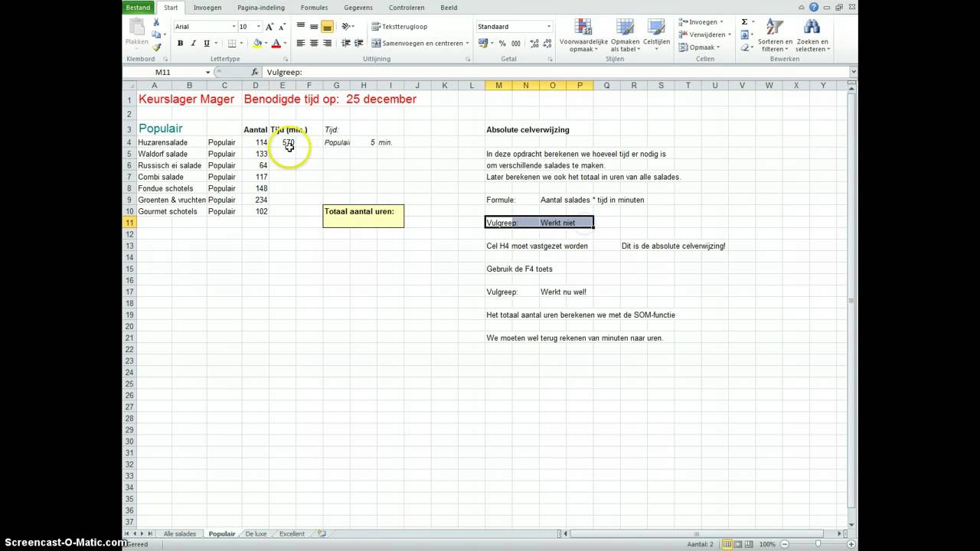Expand the formula bar chevron

854,72
